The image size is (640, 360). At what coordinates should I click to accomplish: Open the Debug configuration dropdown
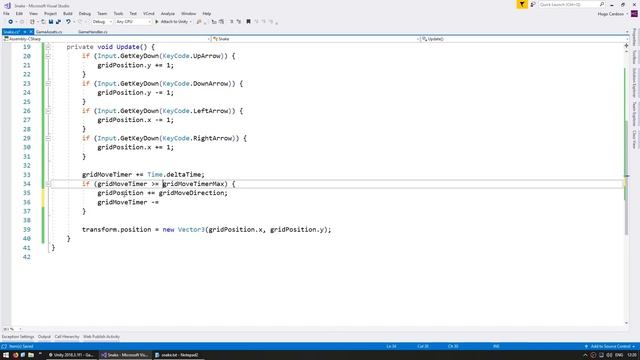(102, 22)
